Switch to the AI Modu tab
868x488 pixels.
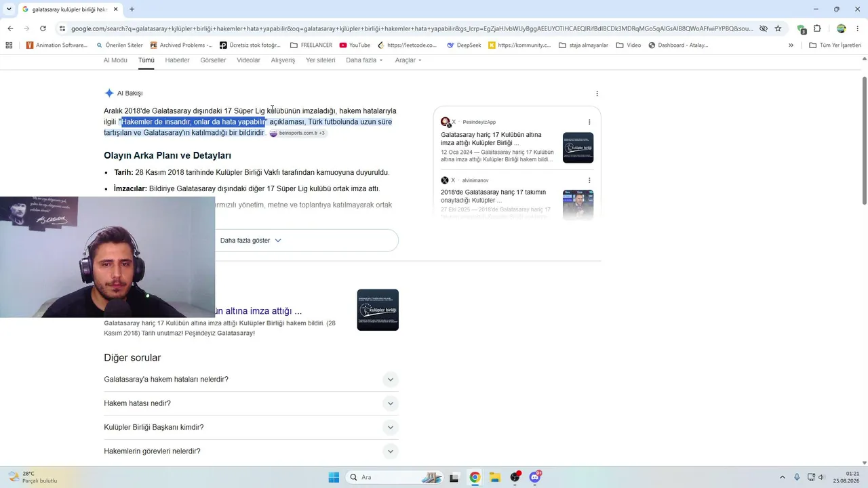tap(115, 60)
